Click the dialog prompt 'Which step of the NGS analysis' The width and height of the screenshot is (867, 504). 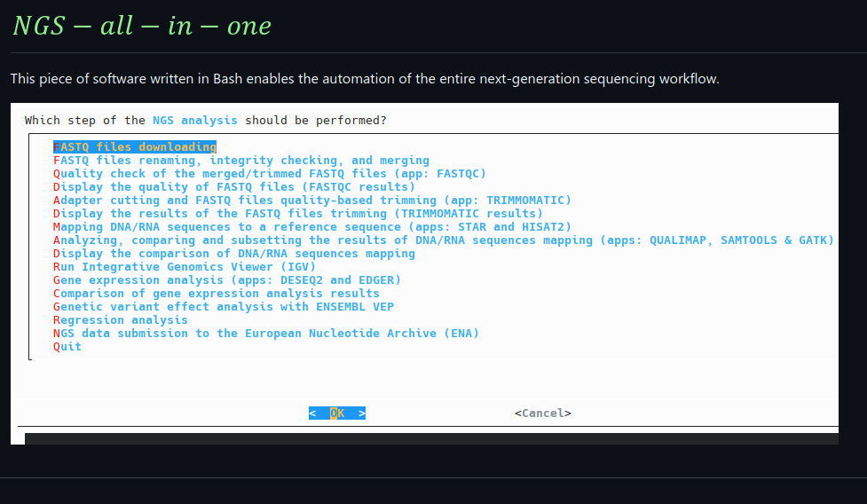point(206,121)
